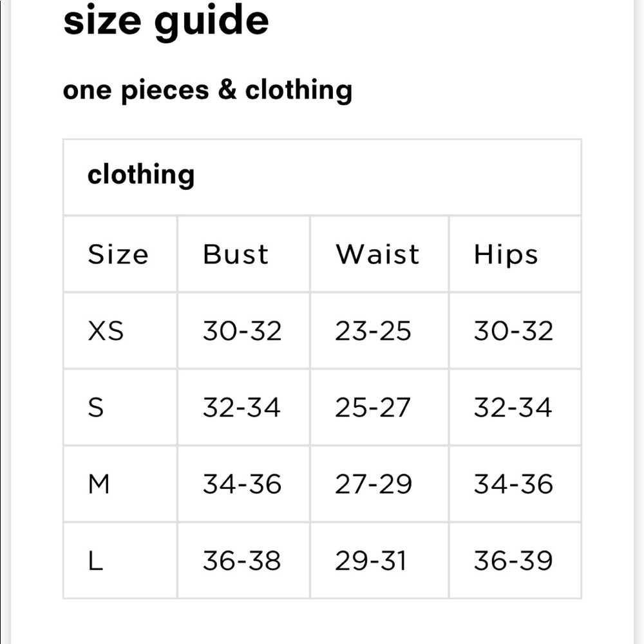
Task: Select the L hips value 36-39
Action: pyautogui.click(x=513, y=561)
